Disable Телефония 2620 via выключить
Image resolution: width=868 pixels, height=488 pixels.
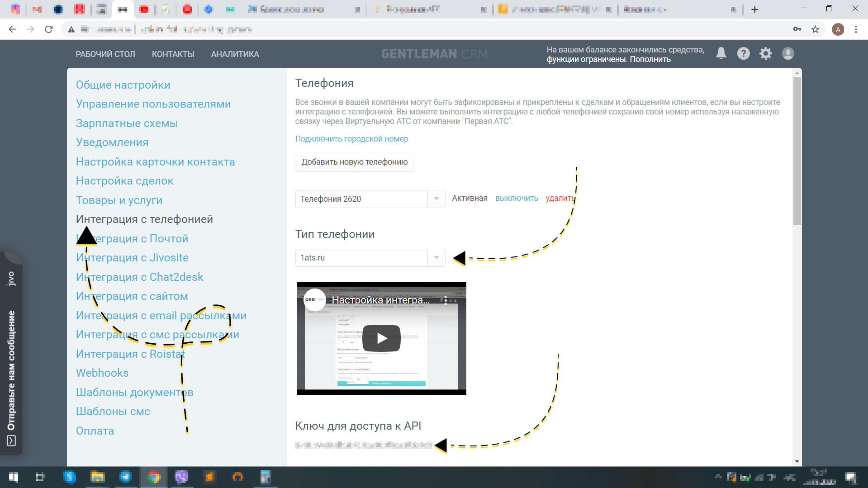point(516,198)
